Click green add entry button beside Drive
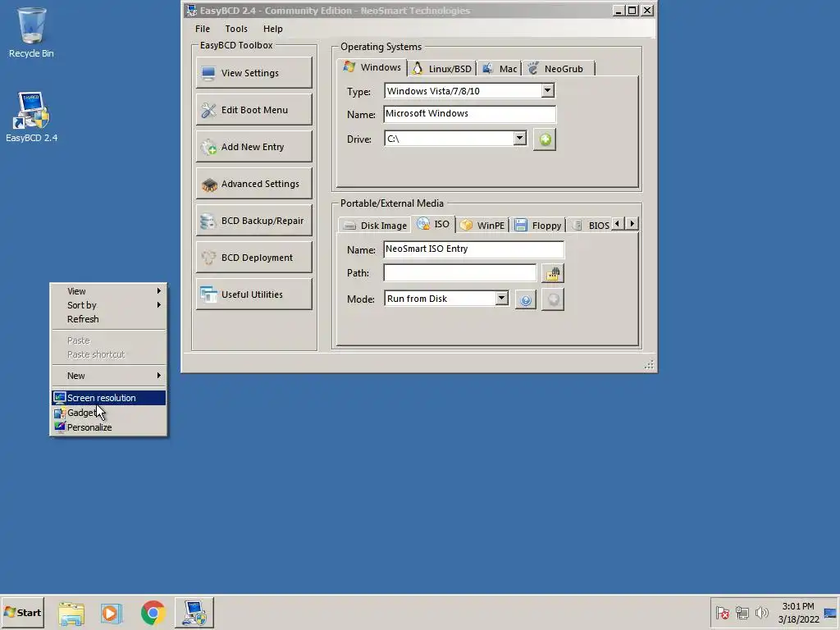This screenshot has width=840, height=630. 545,139
